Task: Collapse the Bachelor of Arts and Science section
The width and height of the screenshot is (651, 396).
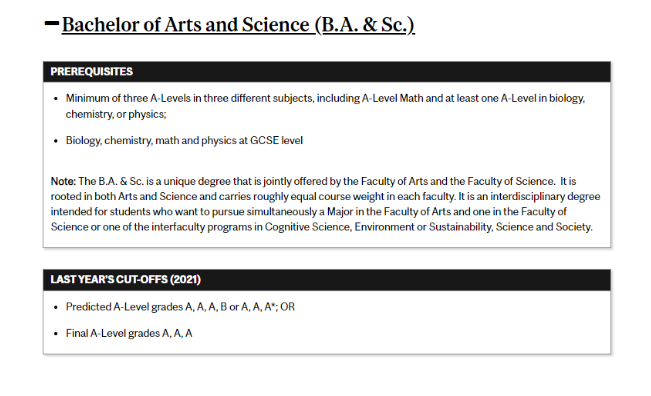Action: [51, 24]
